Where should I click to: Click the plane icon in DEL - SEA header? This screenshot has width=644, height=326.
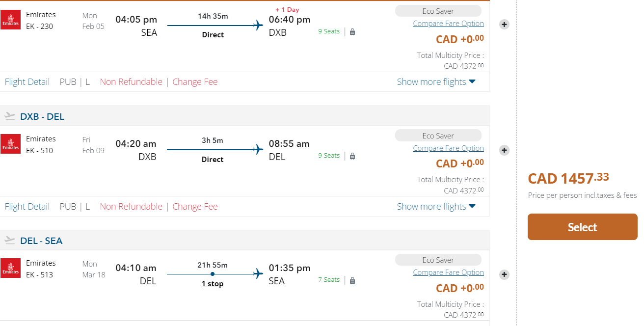[10, 241]
